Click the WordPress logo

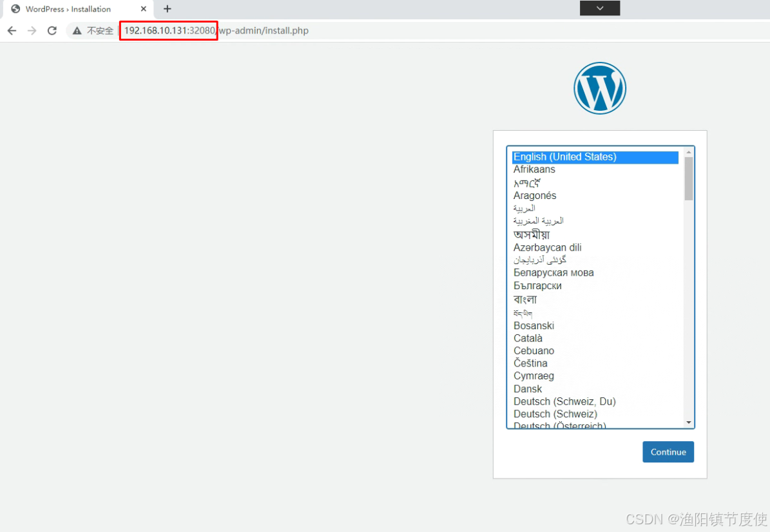(600, 88)
